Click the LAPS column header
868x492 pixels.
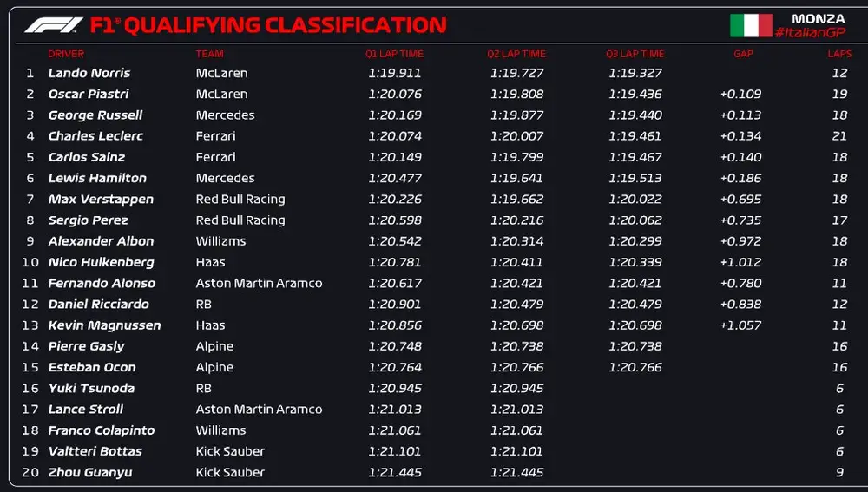838,54
